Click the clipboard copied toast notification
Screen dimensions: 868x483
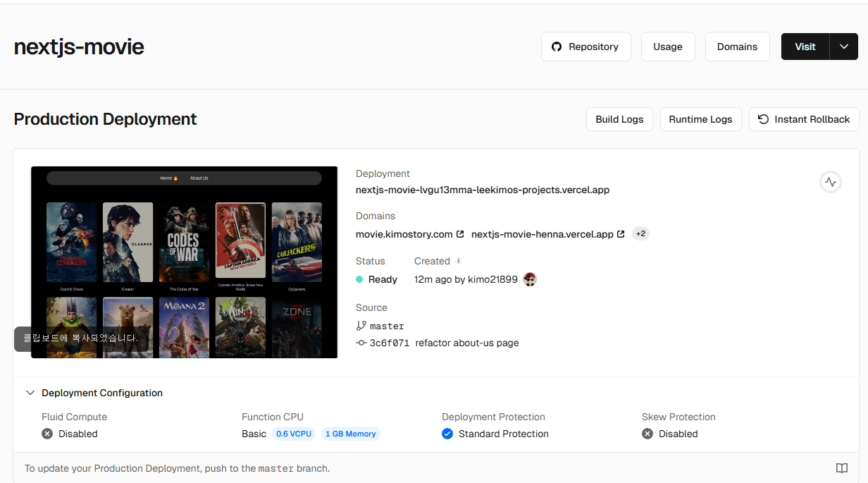(81, 338)
